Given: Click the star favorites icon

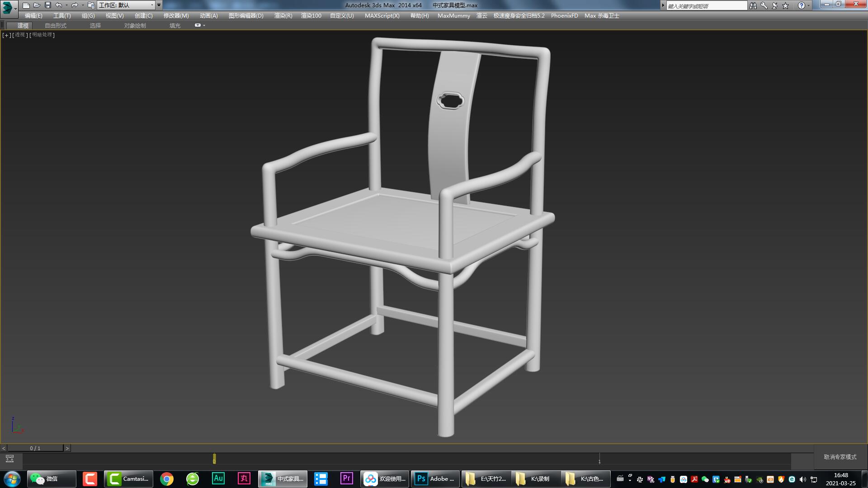Looking at the screenshot, I should click(x=786, y=5).
